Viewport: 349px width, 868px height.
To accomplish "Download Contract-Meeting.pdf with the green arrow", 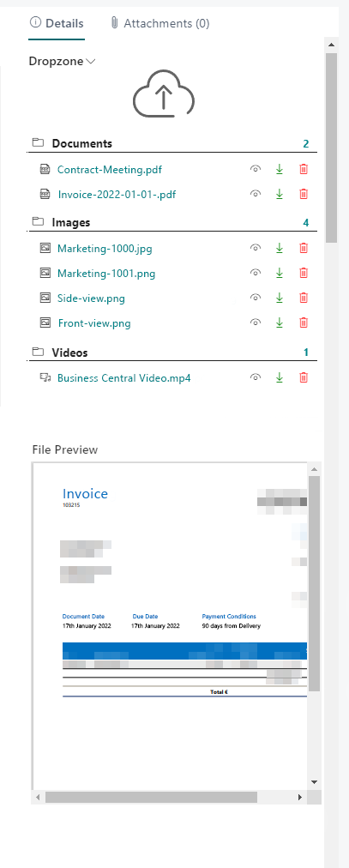I will 280,169.
